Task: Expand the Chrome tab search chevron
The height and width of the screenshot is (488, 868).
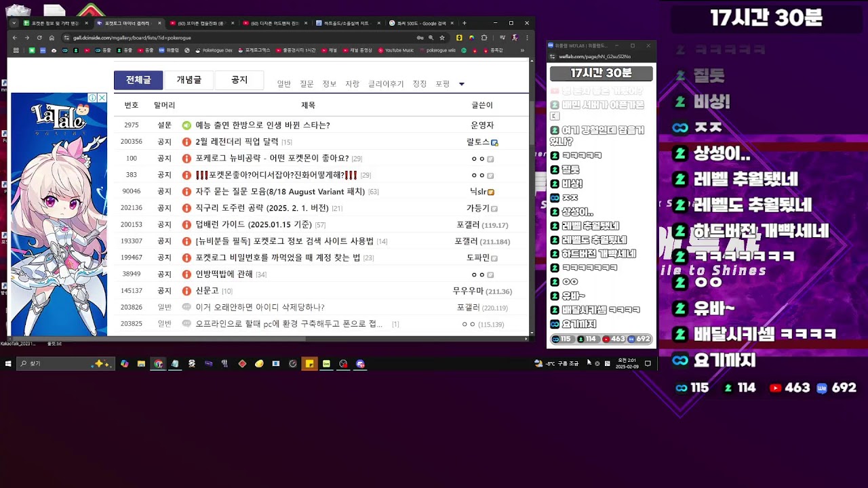Action: (x=14, y=23)
